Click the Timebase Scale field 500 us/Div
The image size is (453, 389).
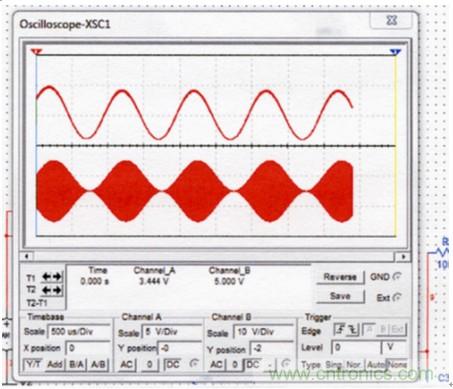coord(79,332)
